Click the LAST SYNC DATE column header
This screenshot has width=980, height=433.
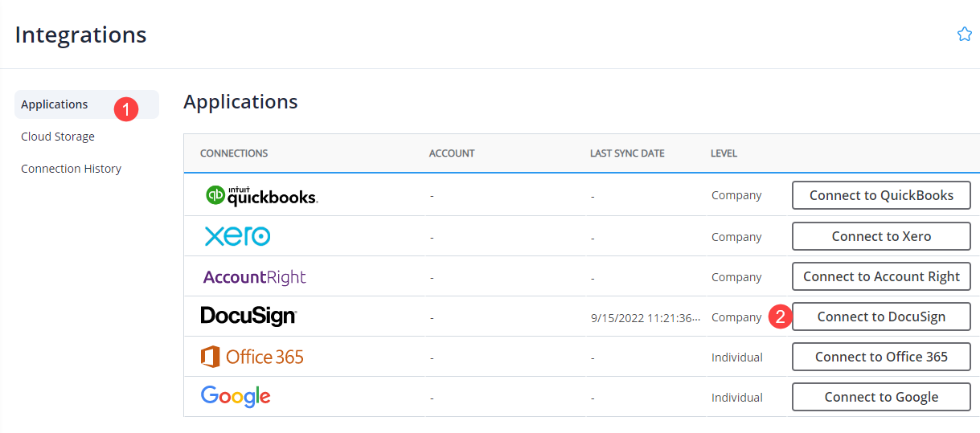coord(627,153)
